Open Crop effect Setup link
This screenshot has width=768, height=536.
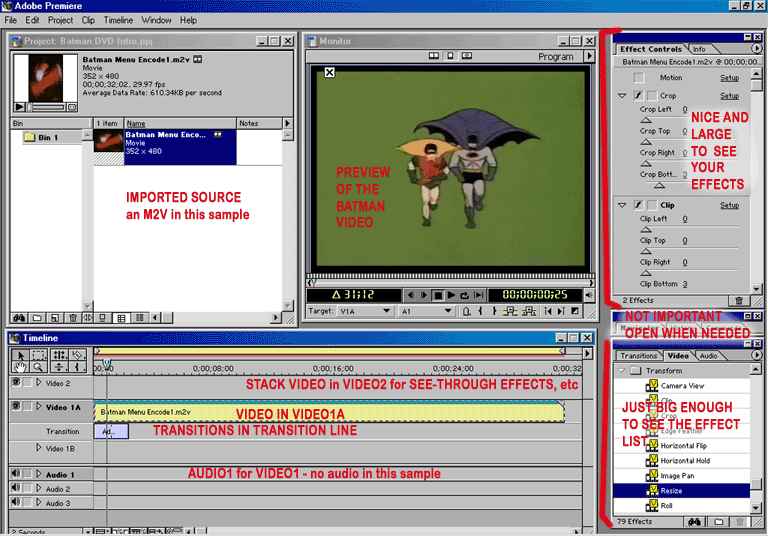[729, 96]
